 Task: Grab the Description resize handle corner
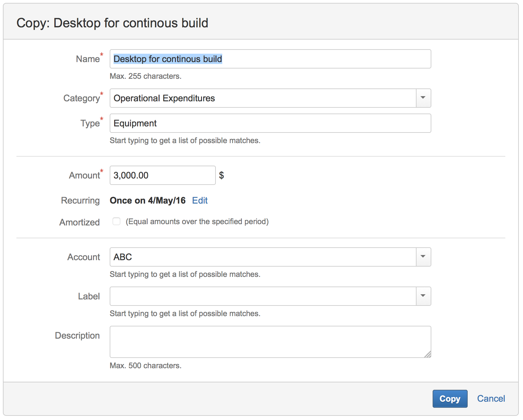pyautogui.click(x=428, y=354)
